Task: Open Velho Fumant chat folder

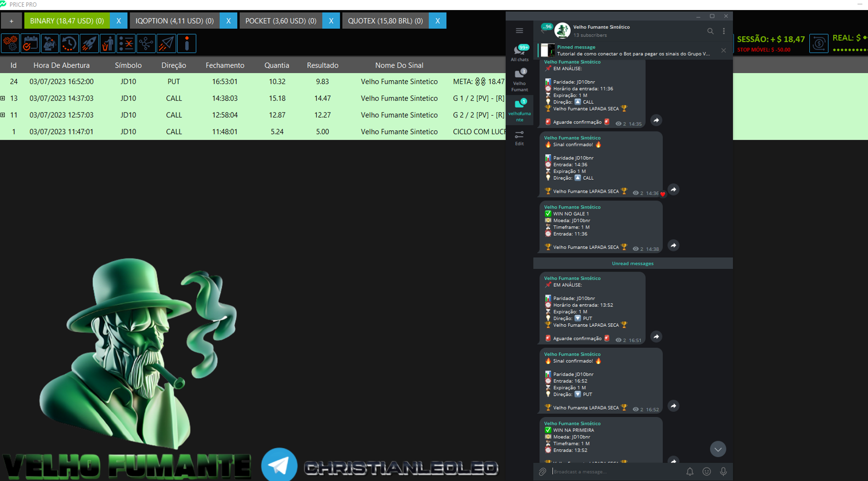Action: (519, 80)
